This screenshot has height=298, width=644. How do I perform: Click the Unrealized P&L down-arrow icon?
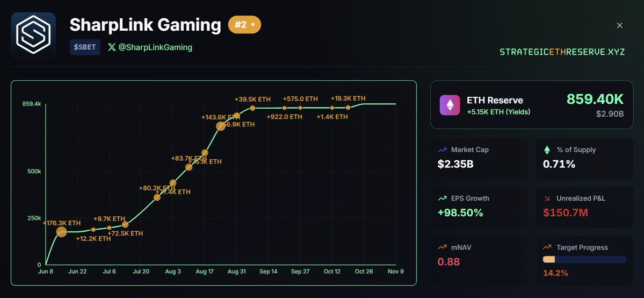point(547,198)
